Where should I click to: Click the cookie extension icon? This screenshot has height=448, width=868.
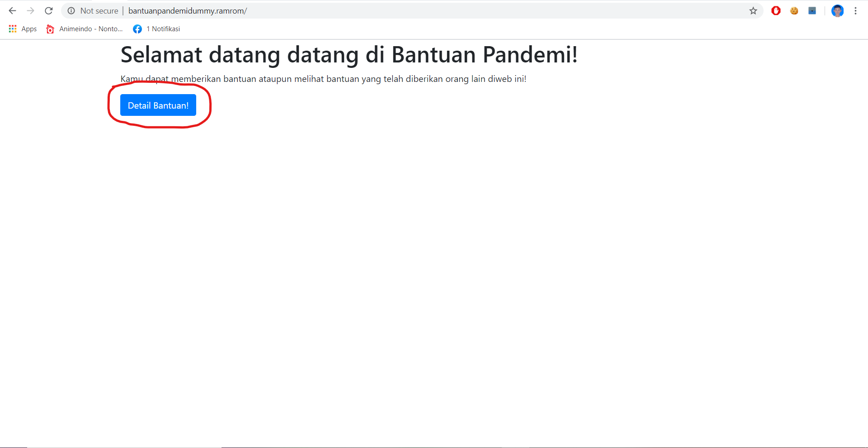point(794,10)
